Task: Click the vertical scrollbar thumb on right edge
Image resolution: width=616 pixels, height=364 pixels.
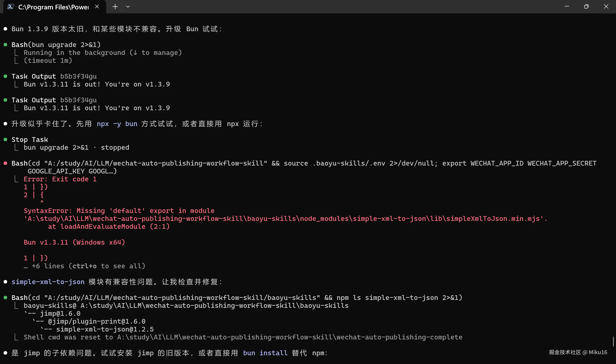Action: tap(613, 341)
